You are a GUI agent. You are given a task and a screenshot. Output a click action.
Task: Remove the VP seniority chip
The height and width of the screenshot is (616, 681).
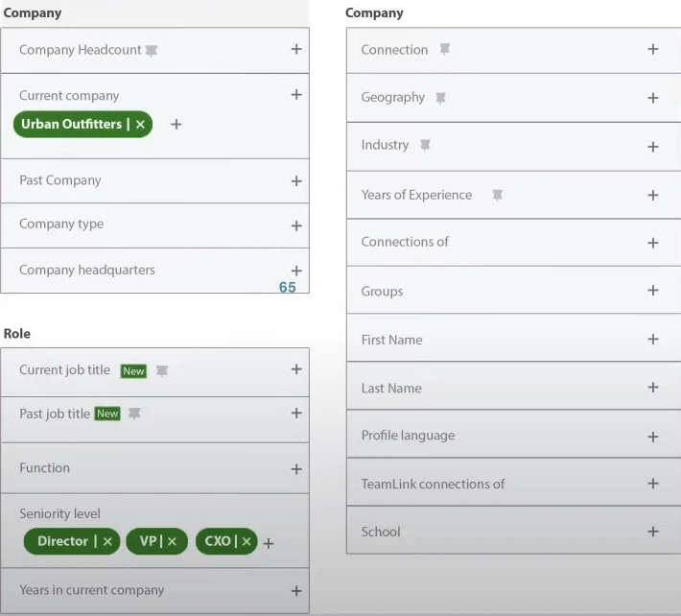pos(172,541)
